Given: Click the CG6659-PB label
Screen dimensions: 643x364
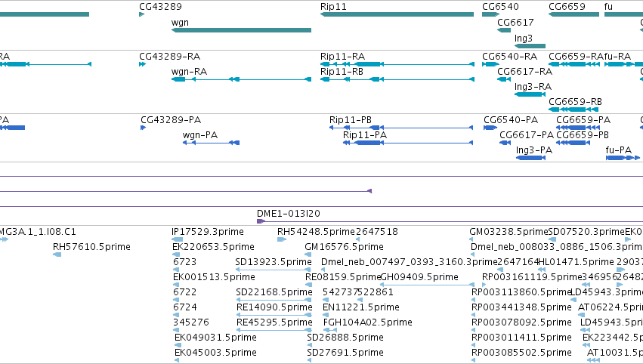Looking at the screenshot, I should pyautogui.click(x=583, y=135).
